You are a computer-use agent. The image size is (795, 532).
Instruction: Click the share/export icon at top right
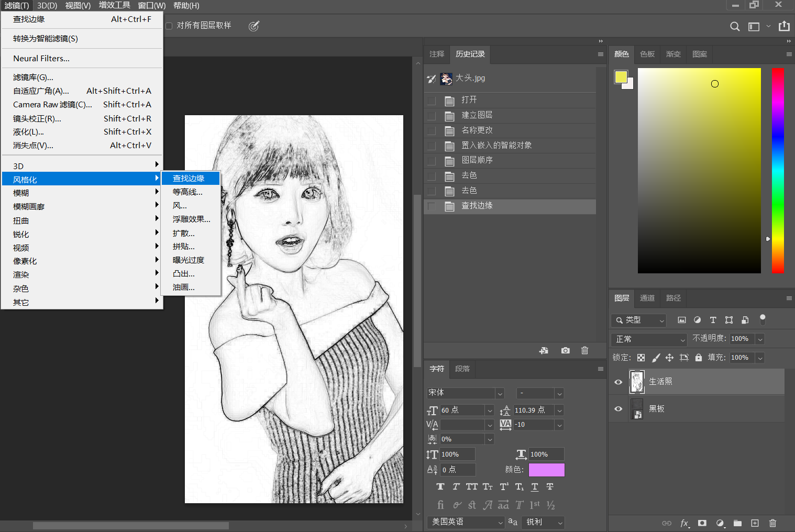[783, 26]
